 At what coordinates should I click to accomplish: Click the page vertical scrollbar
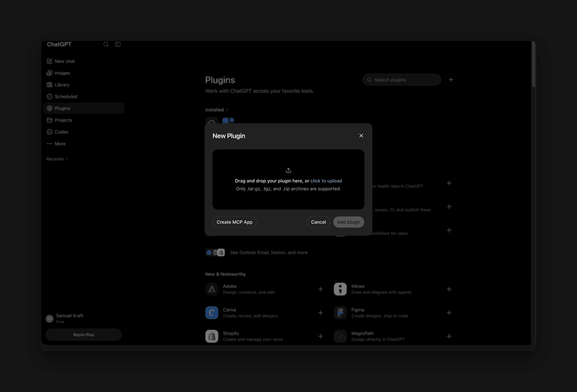point(533,64)
